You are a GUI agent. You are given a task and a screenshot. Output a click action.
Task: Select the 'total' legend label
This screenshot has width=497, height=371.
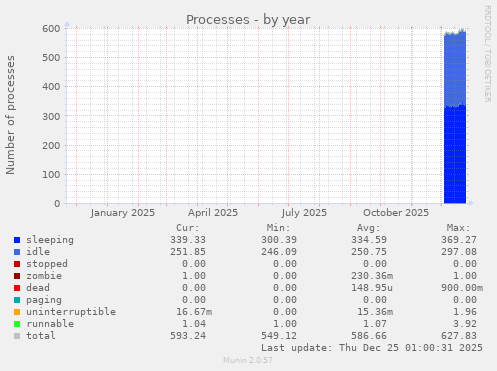(x=41, y=336)
